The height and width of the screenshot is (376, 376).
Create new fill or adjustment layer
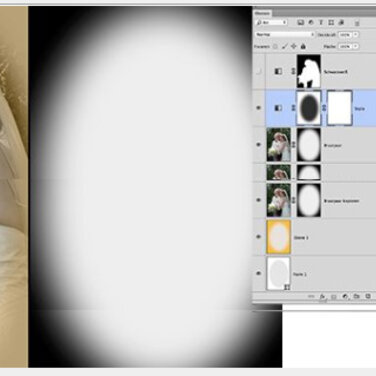click(345, 296)
